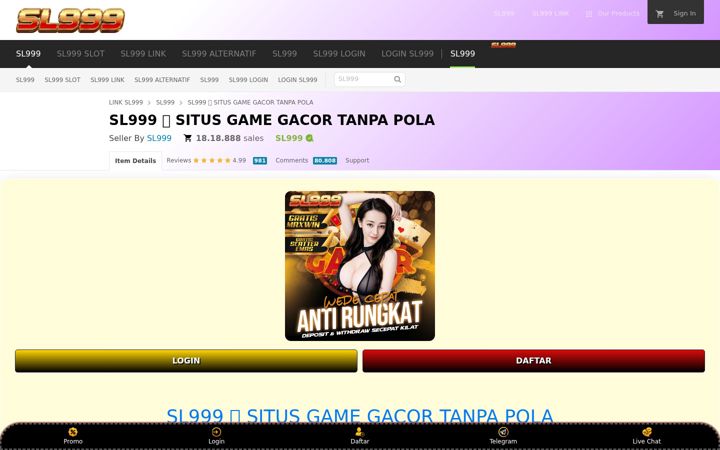Open the shopping cart icon beside Sign In

pyautogui.click(x=660, y=14)
